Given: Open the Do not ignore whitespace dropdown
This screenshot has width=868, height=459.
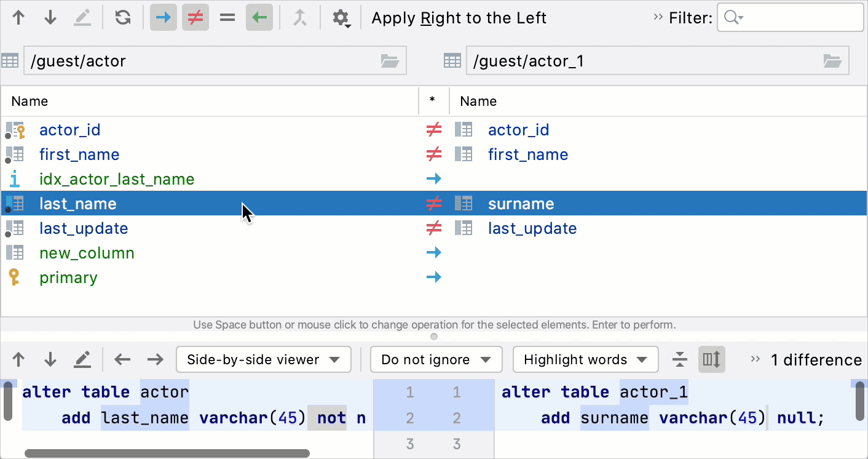Looking at the screenshot, I should click(436, 360).
